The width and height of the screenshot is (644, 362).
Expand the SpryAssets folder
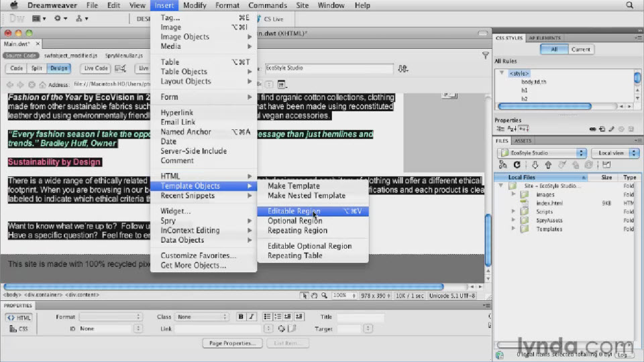513,220
